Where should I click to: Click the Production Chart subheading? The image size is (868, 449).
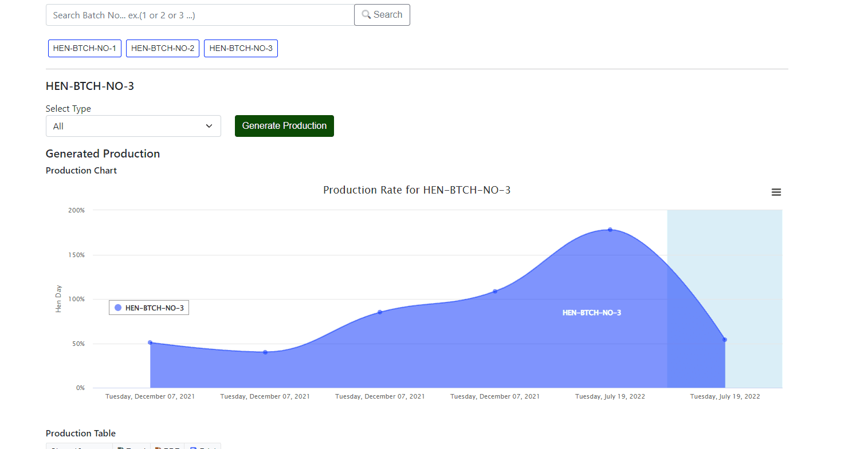(x=81, y=171)
